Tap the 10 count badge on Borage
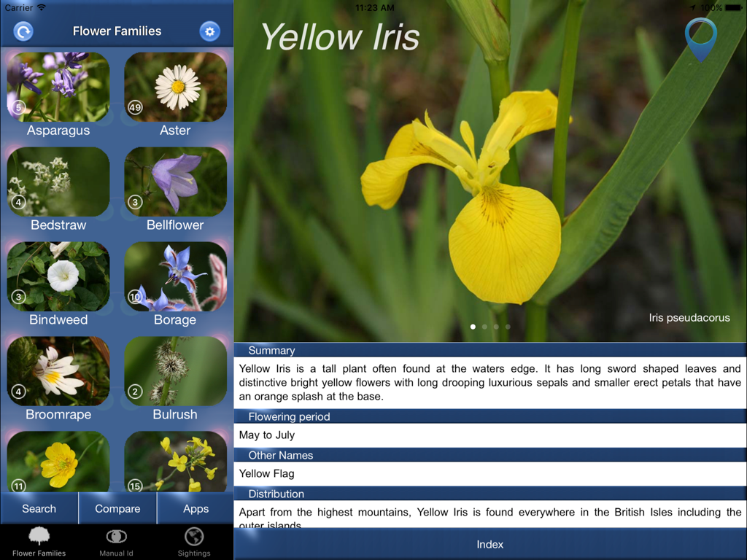 tap(135, 297)
